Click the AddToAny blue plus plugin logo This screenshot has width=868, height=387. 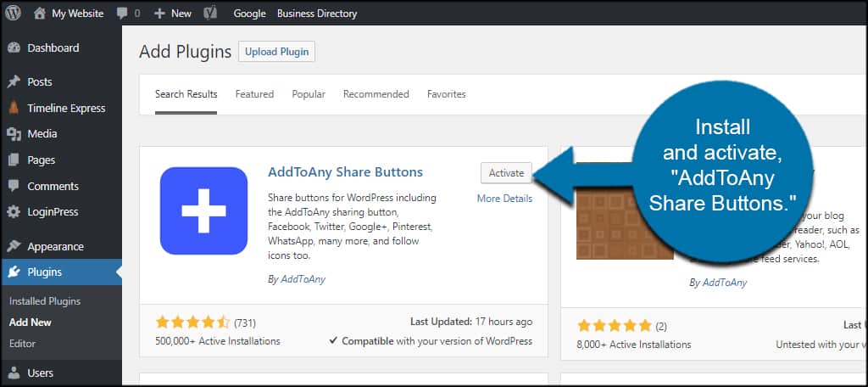pos(203,210)
